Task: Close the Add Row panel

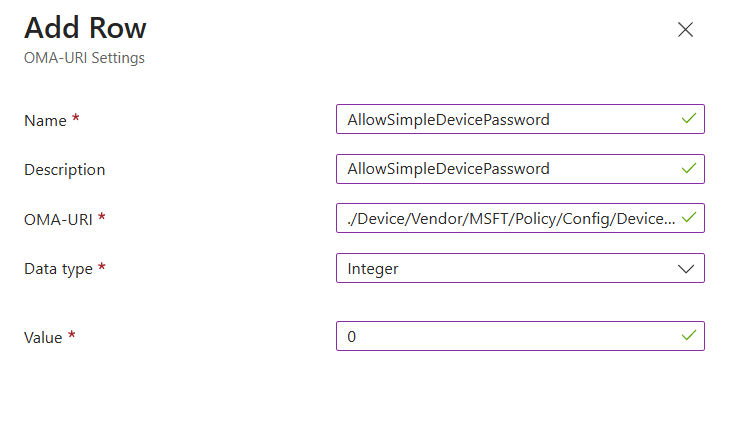Action: (685, 29)
